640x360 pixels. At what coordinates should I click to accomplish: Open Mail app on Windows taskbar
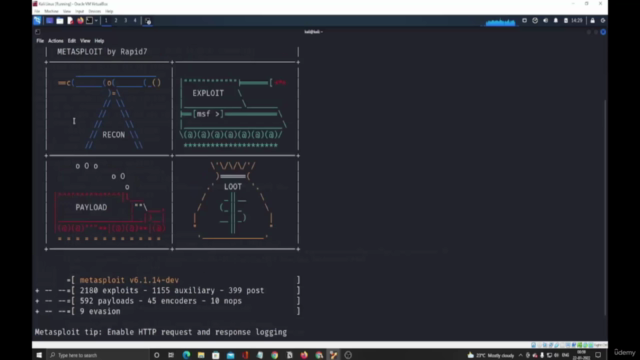pyautogui.click(x=231, y=355)
